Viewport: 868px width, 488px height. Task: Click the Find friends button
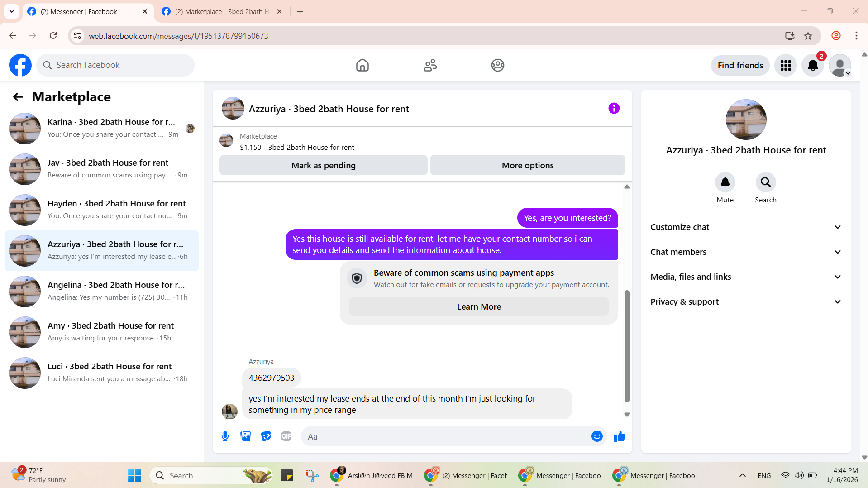[x=740, y=65]
